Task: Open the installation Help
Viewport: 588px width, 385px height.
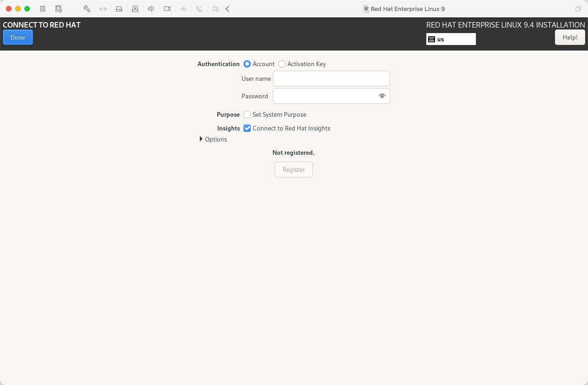Action: tap(570, 37)
